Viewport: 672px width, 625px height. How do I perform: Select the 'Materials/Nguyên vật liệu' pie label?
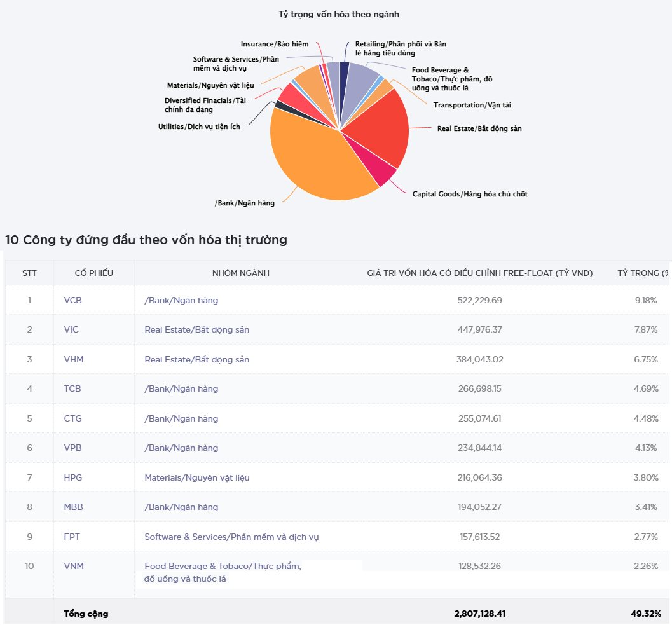pyautogui.click(x=210, y=85)
